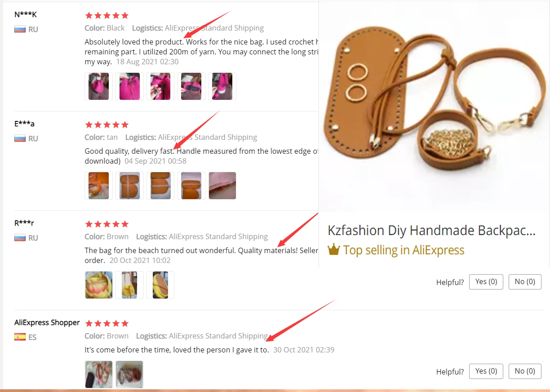Screen dimensions: 550x392
Task: Open third thumbnail in R***r's review
Action: tap(160, 285)
